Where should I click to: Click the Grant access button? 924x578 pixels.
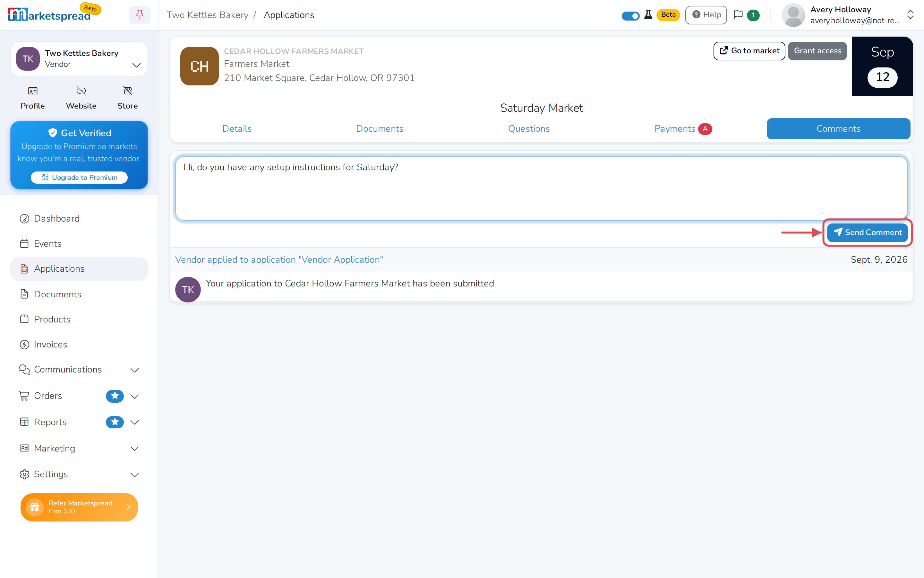pyautogui.click(x=817, y=51)
